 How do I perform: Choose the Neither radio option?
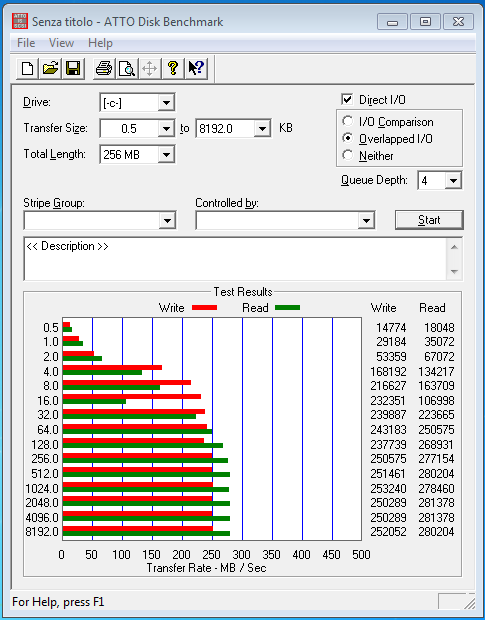point(347,155)
